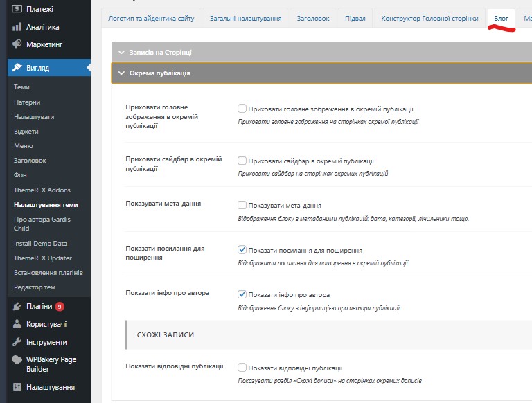Click the Вигляд menu item
Screen dimensions: 532x403
point(37,68)
